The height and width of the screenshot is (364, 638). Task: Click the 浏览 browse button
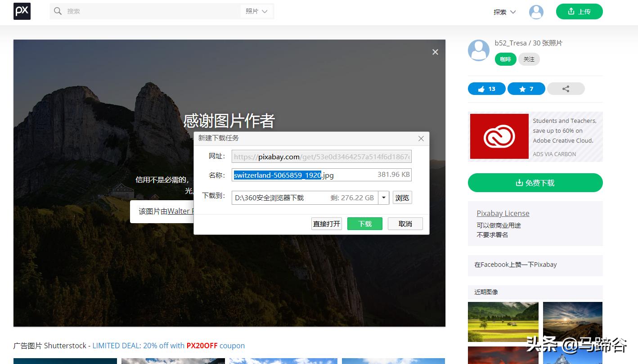[x=402, y=198]
